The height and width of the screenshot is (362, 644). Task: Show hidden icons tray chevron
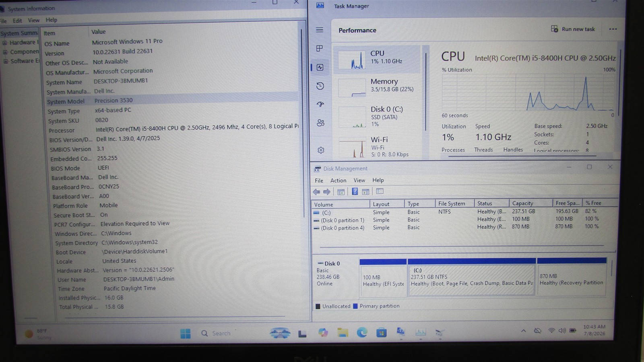[x=523, y=331]
